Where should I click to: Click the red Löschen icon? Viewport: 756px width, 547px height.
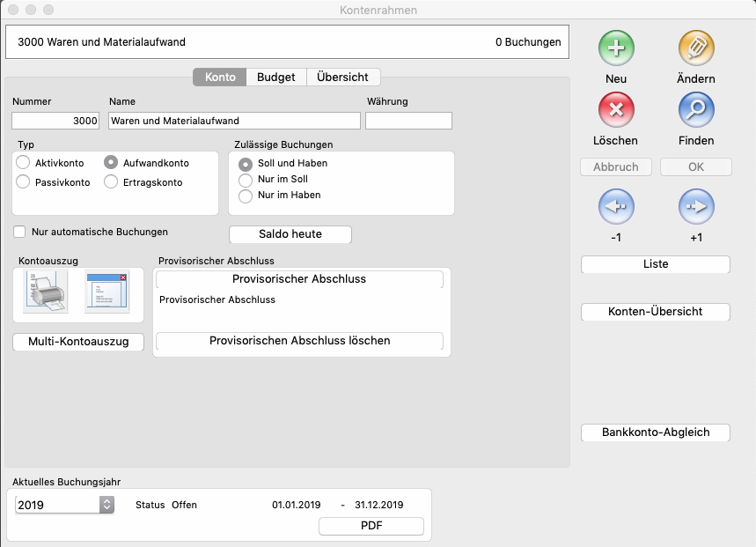(x=616, y=110)
